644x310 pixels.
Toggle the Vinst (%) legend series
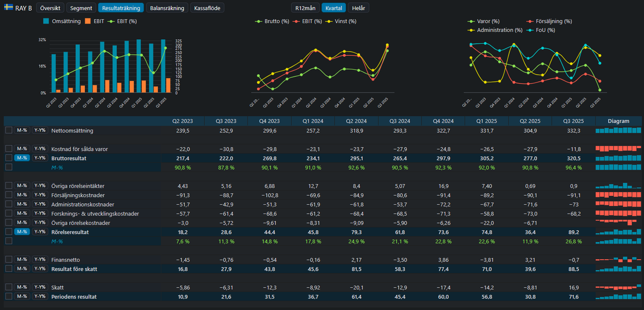pos(341,21)
